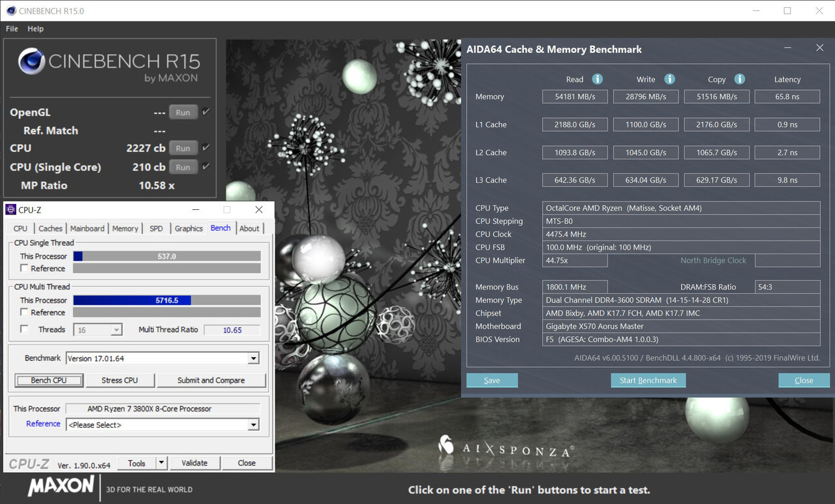Viewport: 835px width, 504px height.
Task: Switch to the Caches tab in CPU-Z
Action: point(50,228)
